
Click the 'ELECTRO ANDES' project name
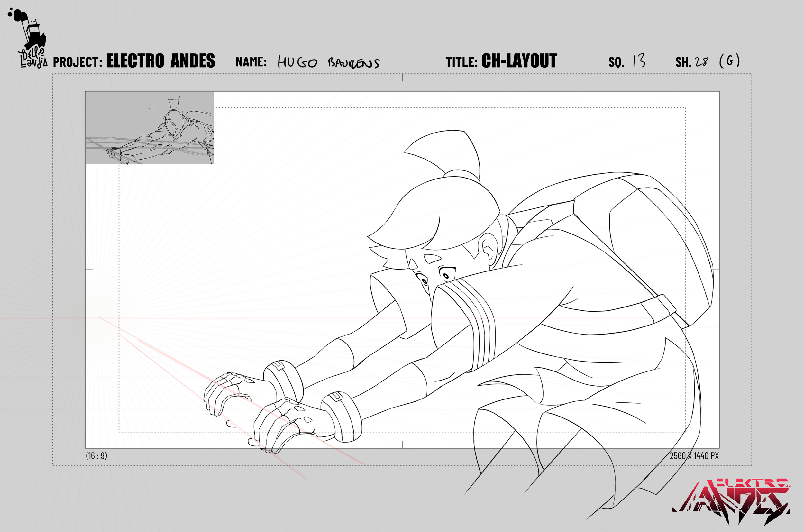tap(160, 61)
